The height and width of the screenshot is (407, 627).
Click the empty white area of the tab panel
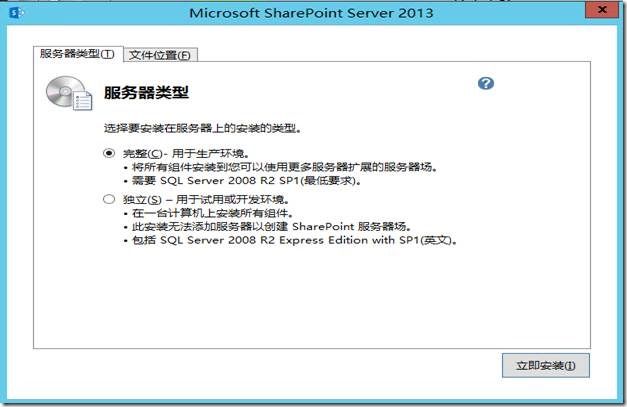[312, 298]
